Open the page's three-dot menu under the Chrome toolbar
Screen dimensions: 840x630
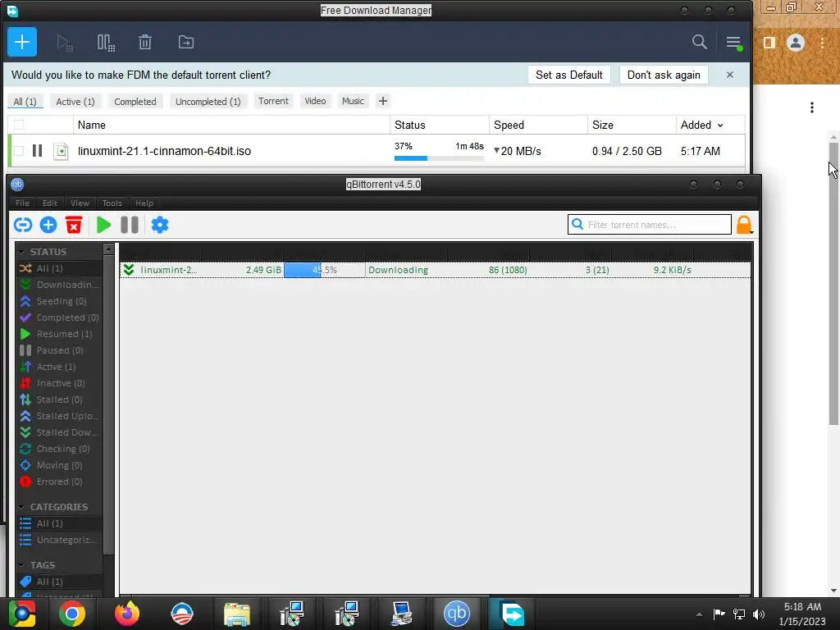[812, 107]
